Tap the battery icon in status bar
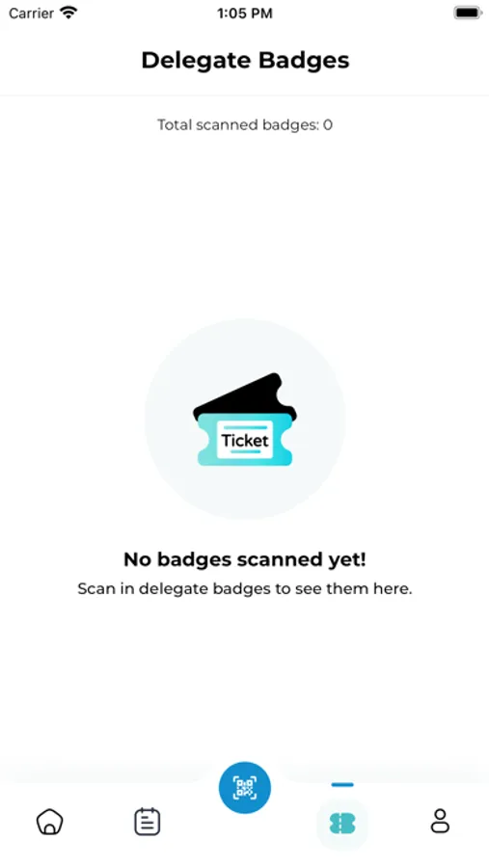Image resolution: width=489 pixels, height=868 pixels. tap(468, 13)
